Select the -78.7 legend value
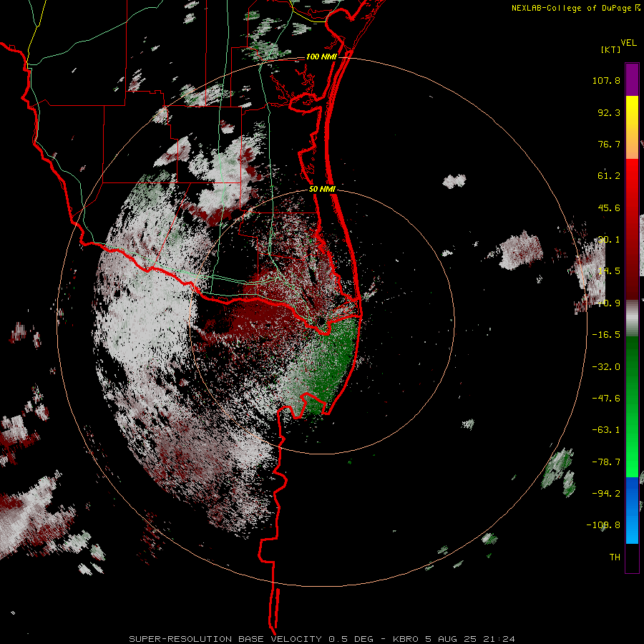This screenshot has width=644, height=644. (606, 462)
